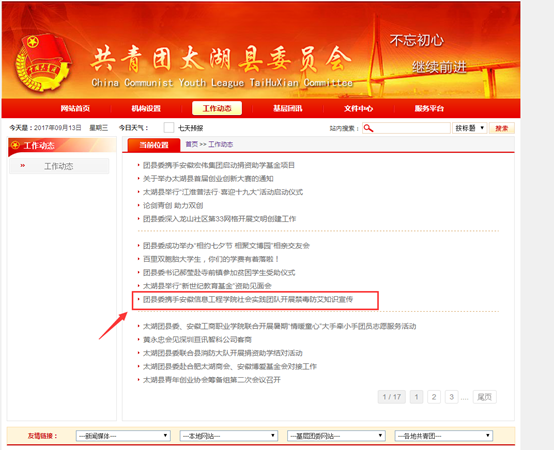Select the highlighted 工作动态 navigation tab
This screenshot has width=554, height=450.
tap(217, 108)
